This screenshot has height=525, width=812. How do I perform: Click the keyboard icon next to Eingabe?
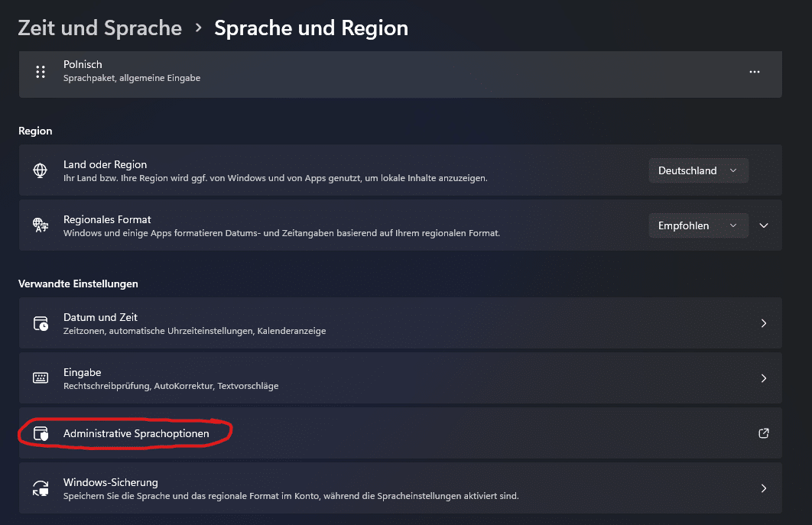[x=41, y=378]
